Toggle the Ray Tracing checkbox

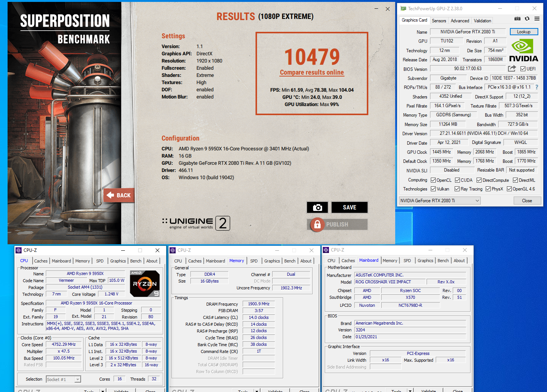coord(457,189)
